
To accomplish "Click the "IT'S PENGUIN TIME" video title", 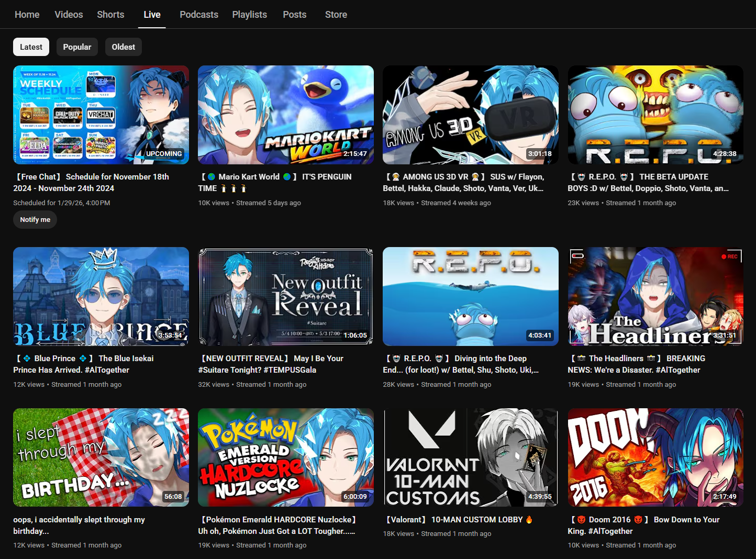I will (275, 183).
